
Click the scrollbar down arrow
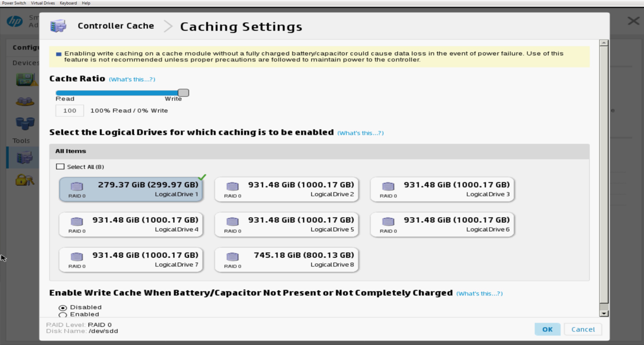pyautogui.click(x=604, y=314)
